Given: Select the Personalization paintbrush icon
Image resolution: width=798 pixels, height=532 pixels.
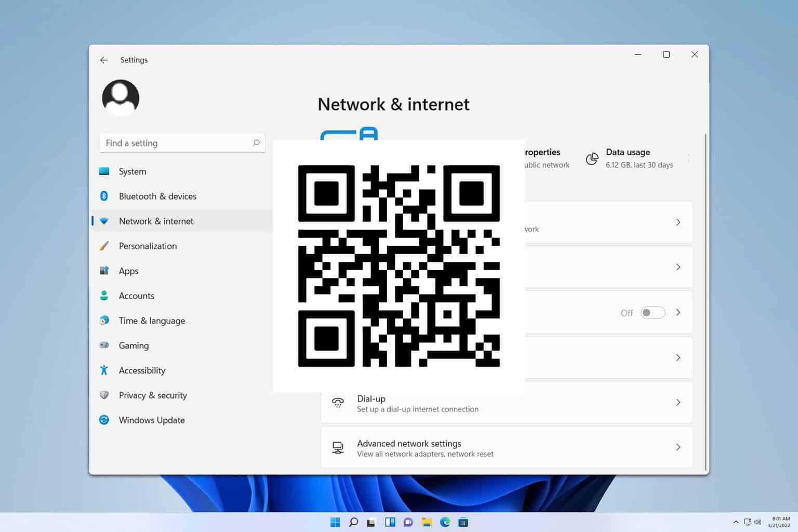Looking at the screenshot, I should [x=104, y=246].
